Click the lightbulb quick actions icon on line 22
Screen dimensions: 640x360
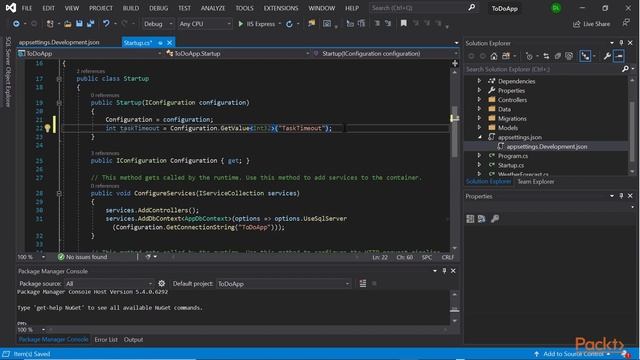coord(47,128)
